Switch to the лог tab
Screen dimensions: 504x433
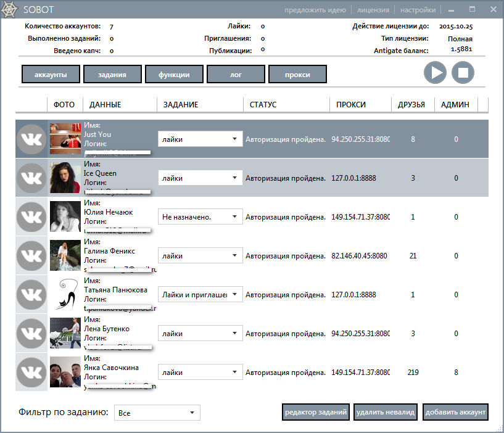coord(236,75)
